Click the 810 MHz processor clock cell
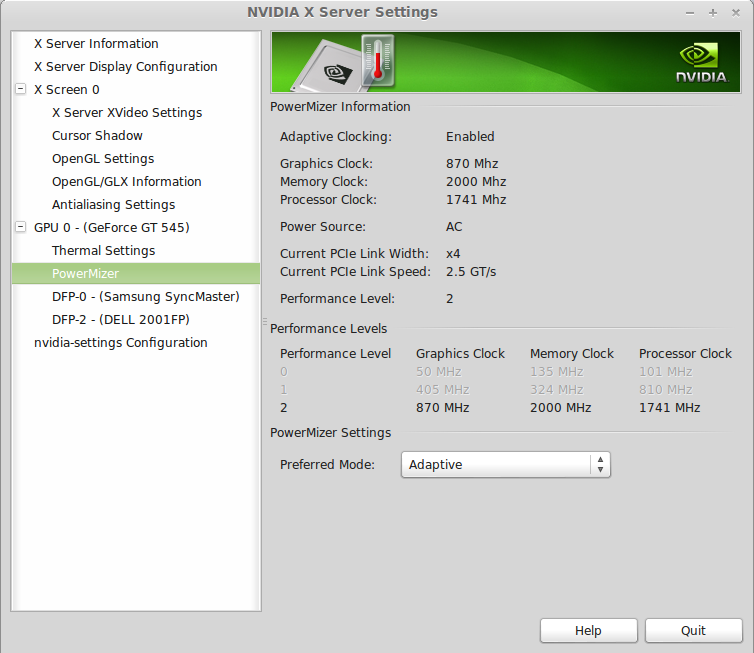This screenshot has height=653, width=754. [x=666, y=389]
